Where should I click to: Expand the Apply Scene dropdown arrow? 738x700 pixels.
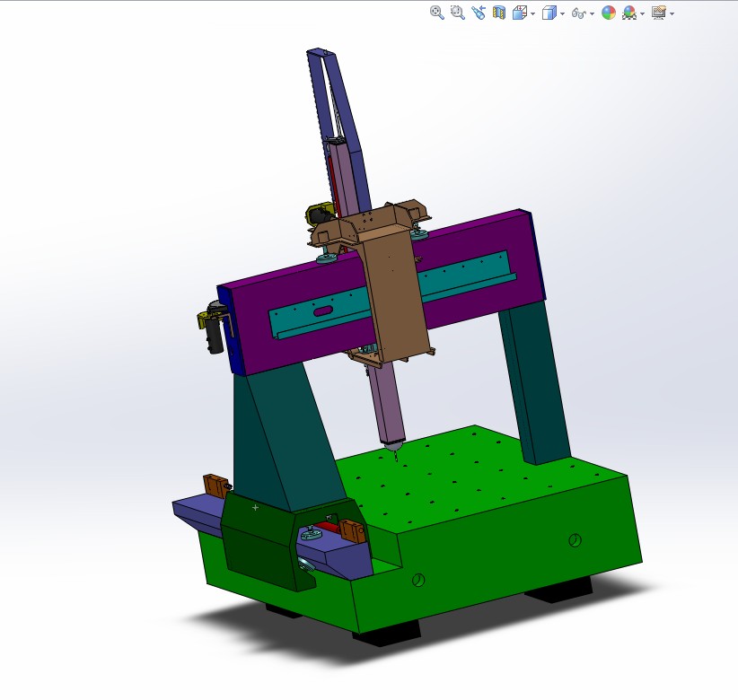point(643,14)
